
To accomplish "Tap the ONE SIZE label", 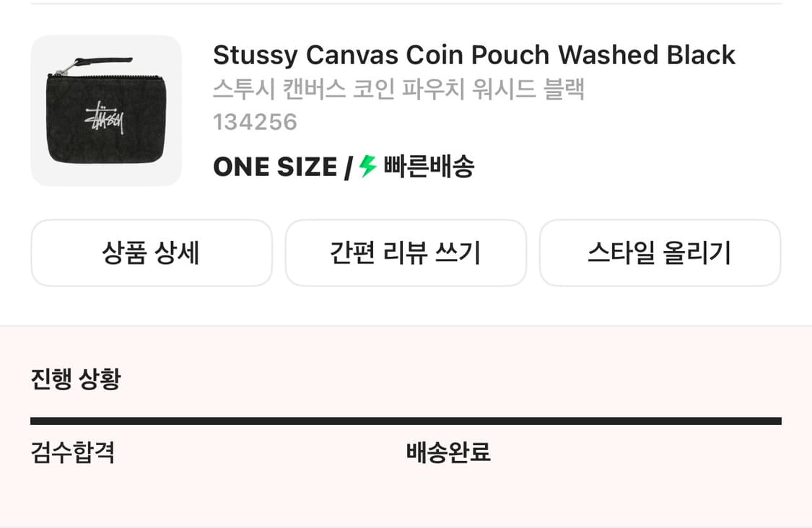I will pyautogui.click(x=274, y=167).
